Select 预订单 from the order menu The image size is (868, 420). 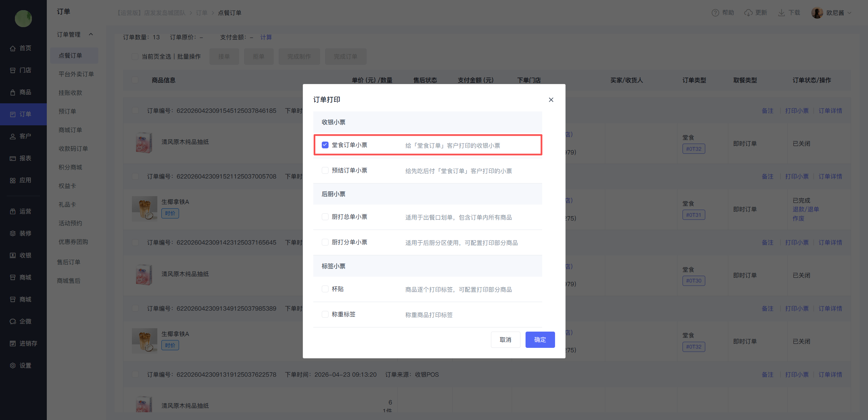(67, 111)
